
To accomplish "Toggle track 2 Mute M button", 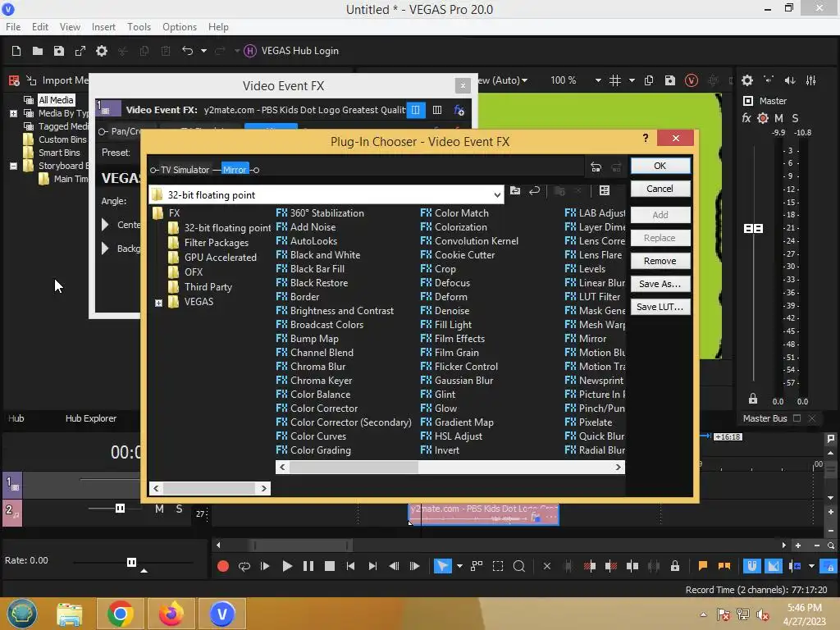I will pyautogui.click(x=159, y=509).
